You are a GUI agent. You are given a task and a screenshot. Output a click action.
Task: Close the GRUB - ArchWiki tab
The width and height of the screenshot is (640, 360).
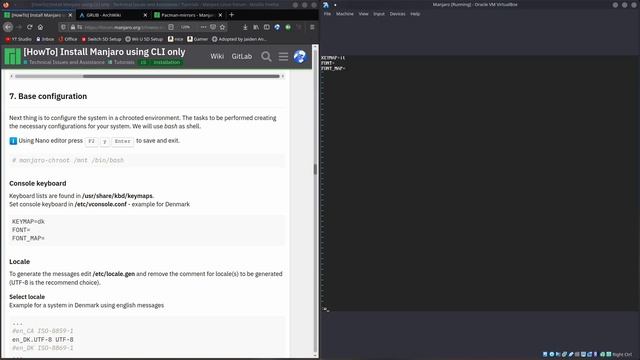pyautogui.click(x=145, y=15)
